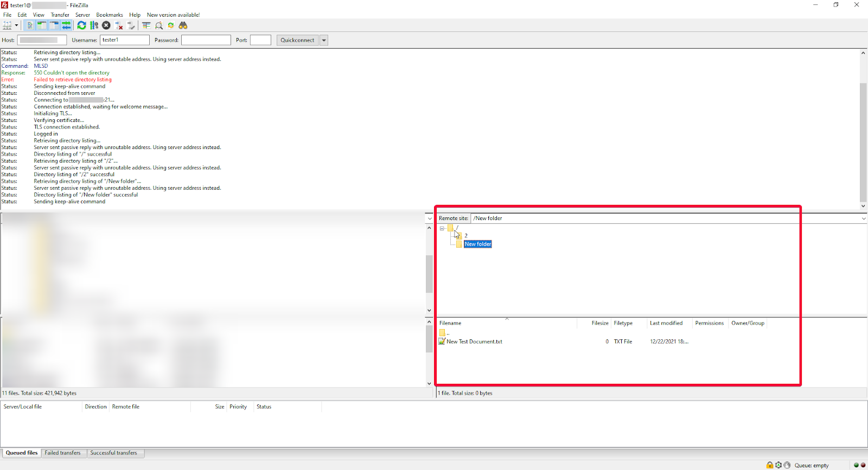Disconnect from the current server
Screen dimensions: 868x470
[x=119, y=25]
